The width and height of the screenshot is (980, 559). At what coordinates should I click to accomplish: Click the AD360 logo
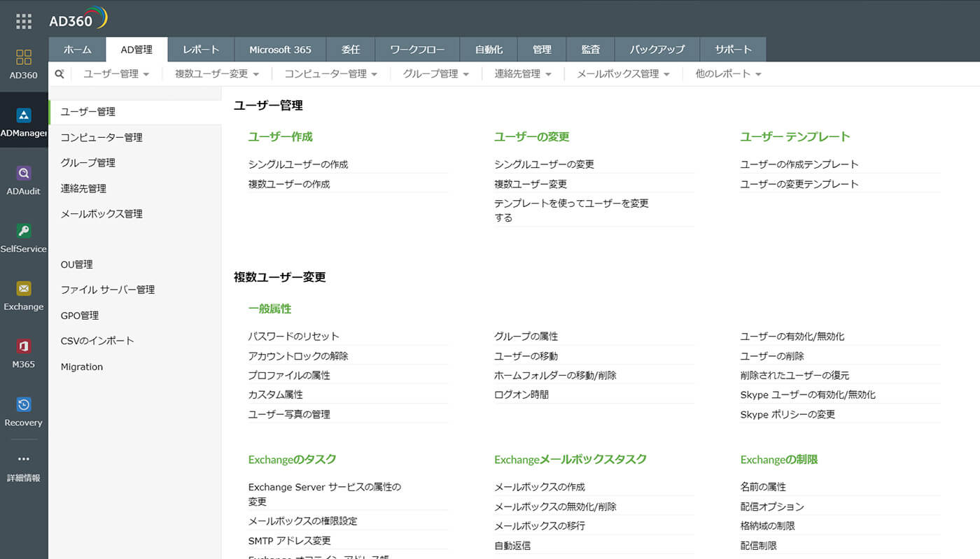pos(78,19)
